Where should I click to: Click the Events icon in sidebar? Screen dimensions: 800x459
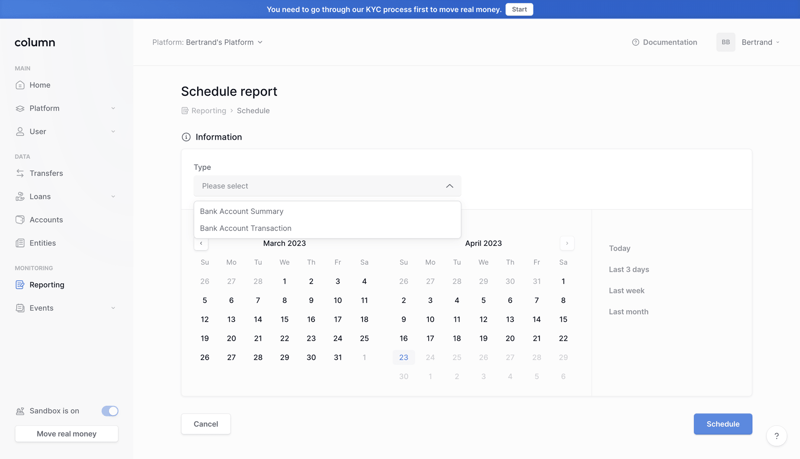coord(20,308)
